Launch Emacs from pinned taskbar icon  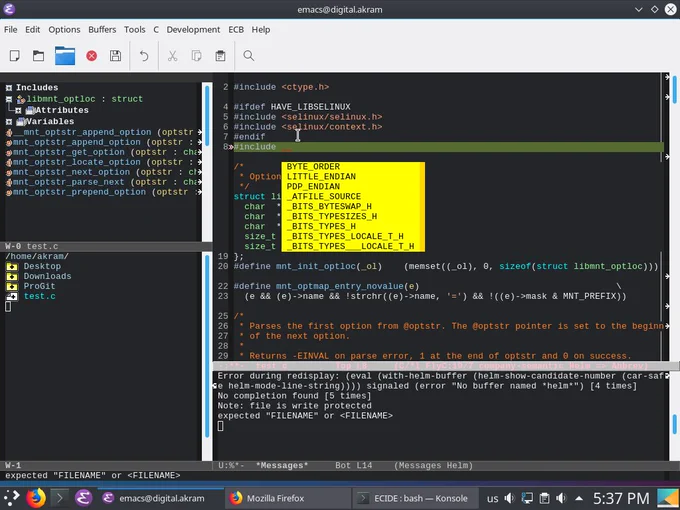pyautogui.click(x=84, y=498)
